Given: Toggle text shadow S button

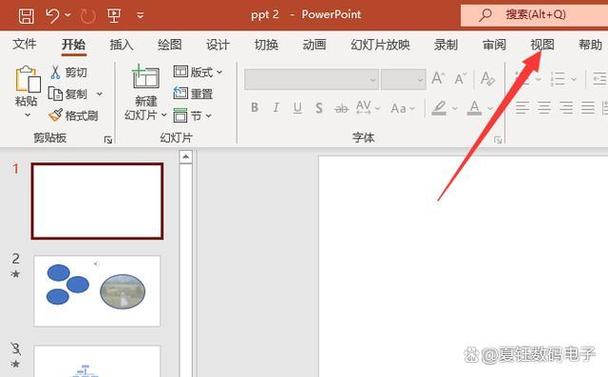Looking at the screenshot, I should (319, 108).
